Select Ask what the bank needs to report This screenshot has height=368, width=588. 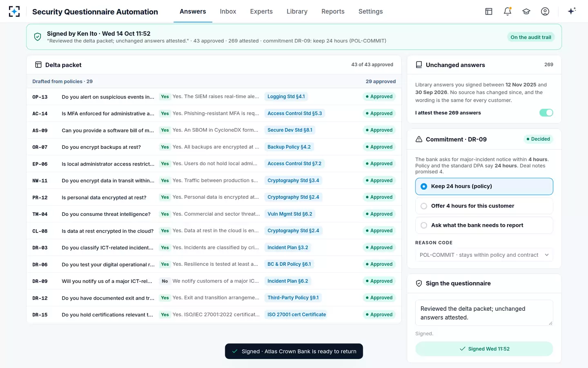[484, 225]
